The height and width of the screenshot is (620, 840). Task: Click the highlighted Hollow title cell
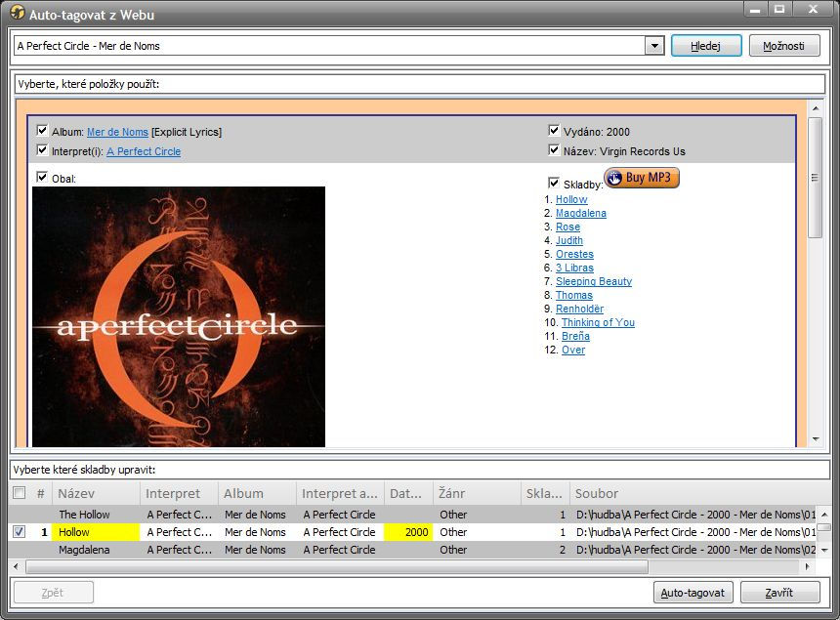96,532
